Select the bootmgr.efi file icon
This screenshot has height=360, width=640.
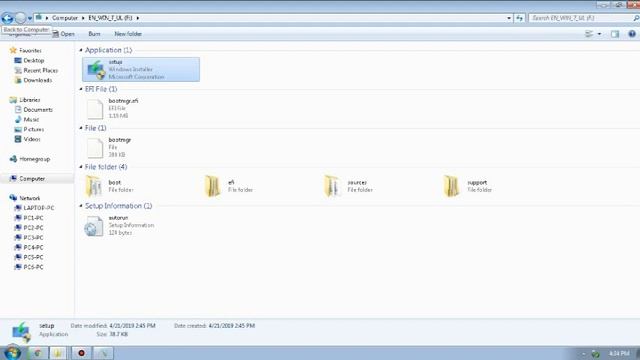coord(95,109)
